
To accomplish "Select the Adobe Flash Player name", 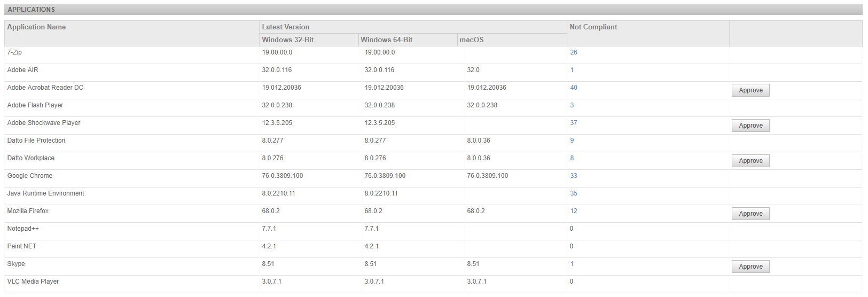I will 35,105.
